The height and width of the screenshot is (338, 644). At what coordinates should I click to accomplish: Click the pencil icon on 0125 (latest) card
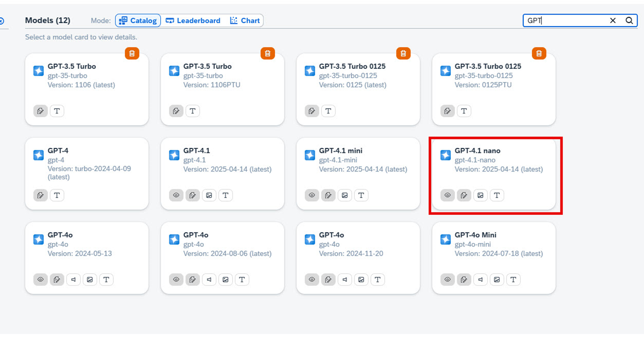pos(312,111)
